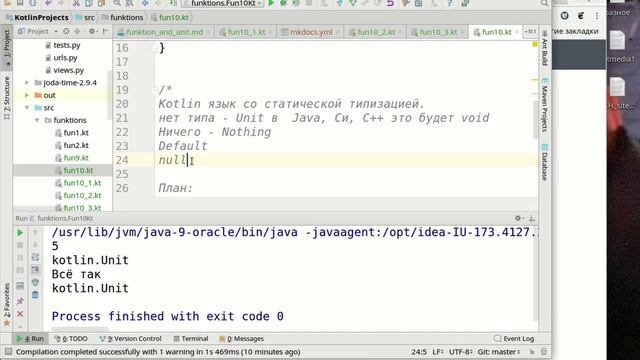
Task: Open Run panel settings gear
Action: tap(518, 218)
